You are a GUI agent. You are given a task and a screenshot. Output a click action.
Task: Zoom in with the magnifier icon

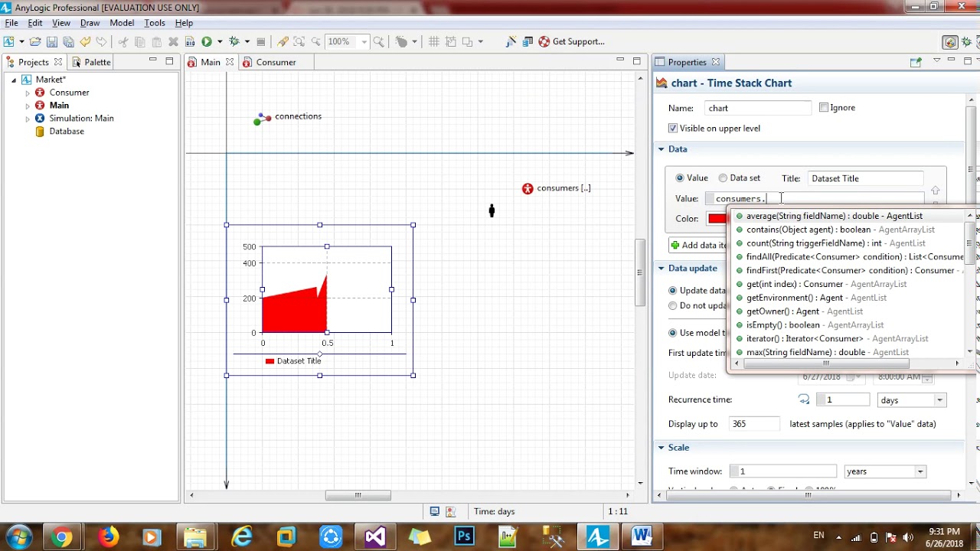(x=378, y=41)
